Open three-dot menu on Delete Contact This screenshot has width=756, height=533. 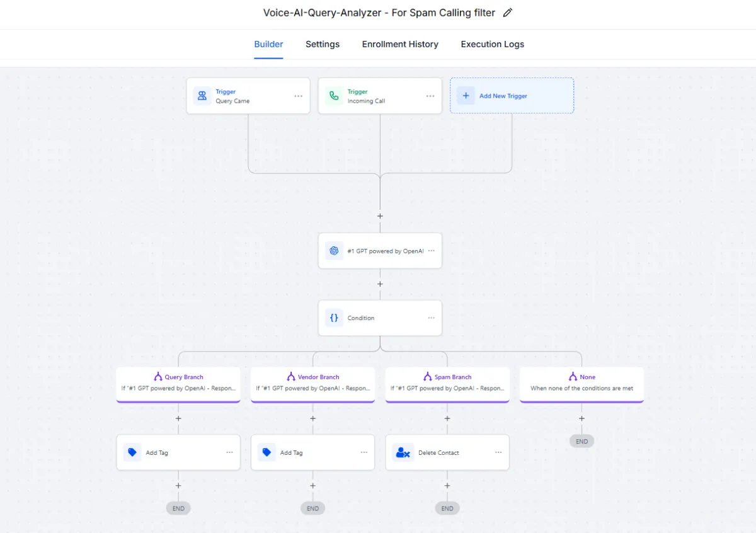pos(498,452)
